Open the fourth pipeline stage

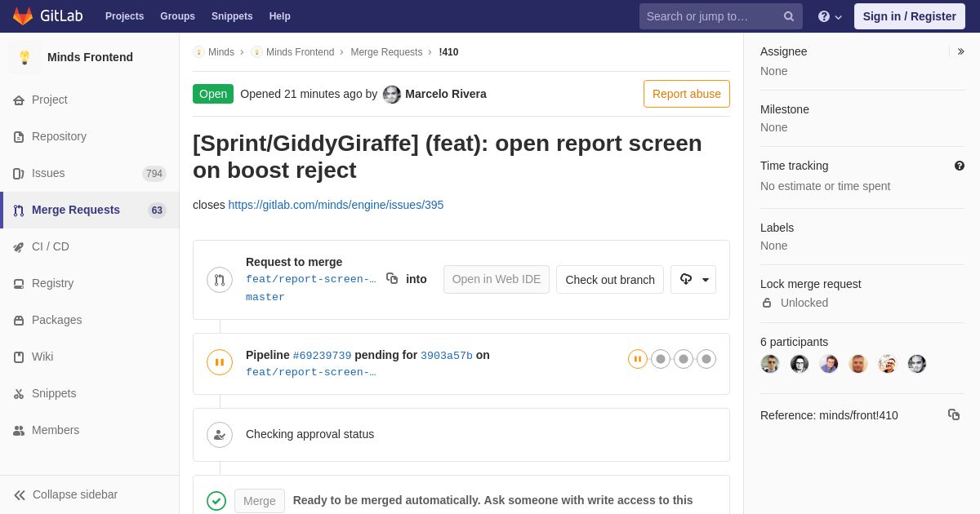[x=706, y=359]
